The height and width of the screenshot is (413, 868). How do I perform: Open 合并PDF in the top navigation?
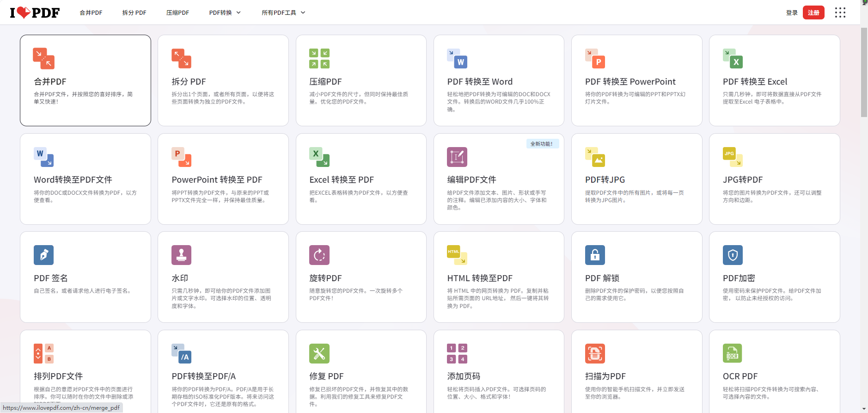[91, 12]
